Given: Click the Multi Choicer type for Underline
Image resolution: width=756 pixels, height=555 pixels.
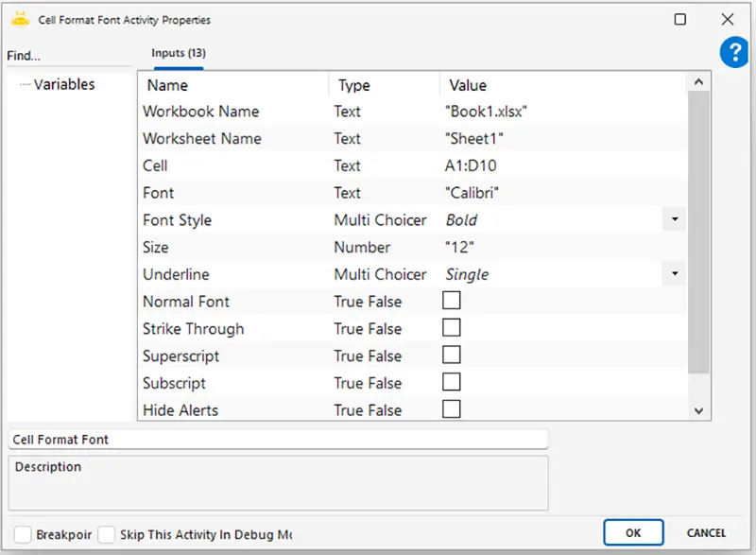Looking at the screenshot, I should 381,274.
